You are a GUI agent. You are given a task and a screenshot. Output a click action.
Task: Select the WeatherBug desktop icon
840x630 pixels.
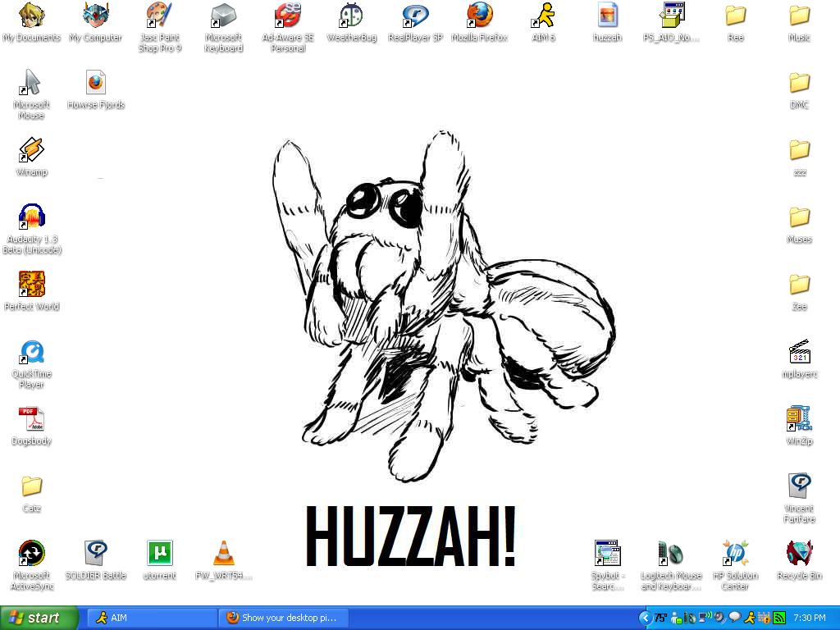(x=351, y=16)
